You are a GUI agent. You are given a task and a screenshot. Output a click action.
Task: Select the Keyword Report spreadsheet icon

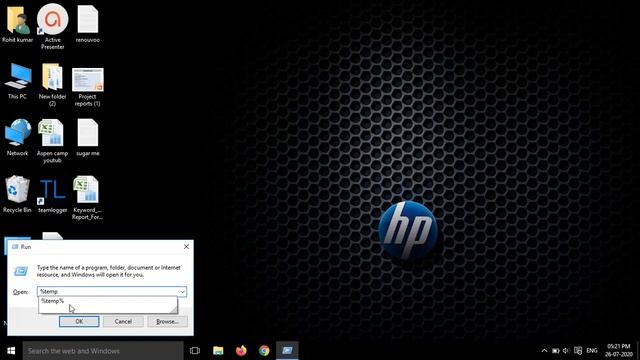(86, 189)
